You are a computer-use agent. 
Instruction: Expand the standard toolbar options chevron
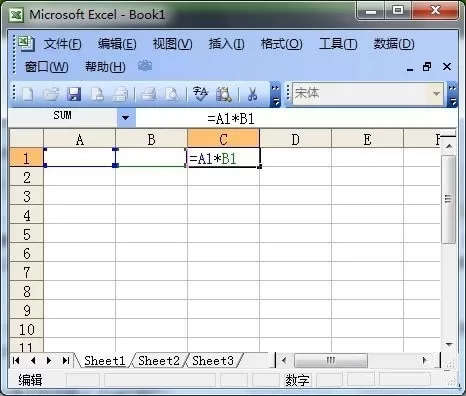pos(275,95)
